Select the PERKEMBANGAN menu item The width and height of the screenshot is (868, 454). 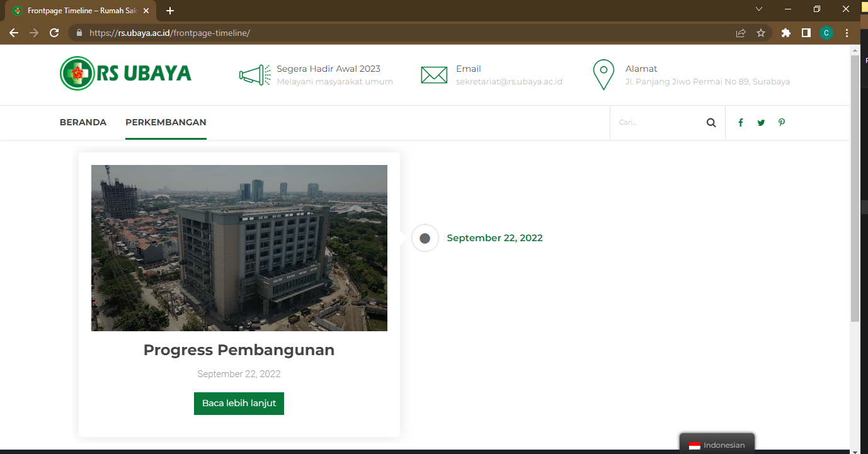tap(166, 122)
